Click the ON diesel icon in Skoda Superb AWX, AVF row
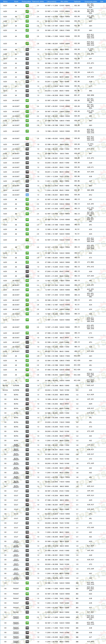 point(27,386)
